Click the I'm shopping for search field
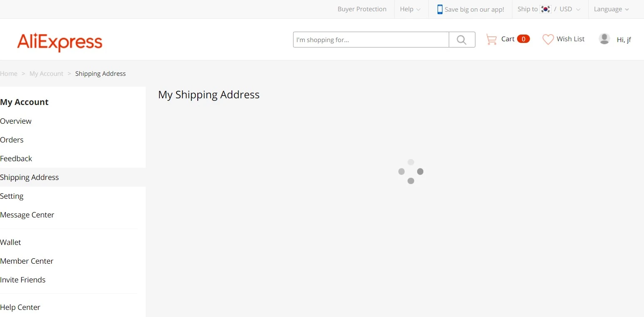 coord(371,40)
